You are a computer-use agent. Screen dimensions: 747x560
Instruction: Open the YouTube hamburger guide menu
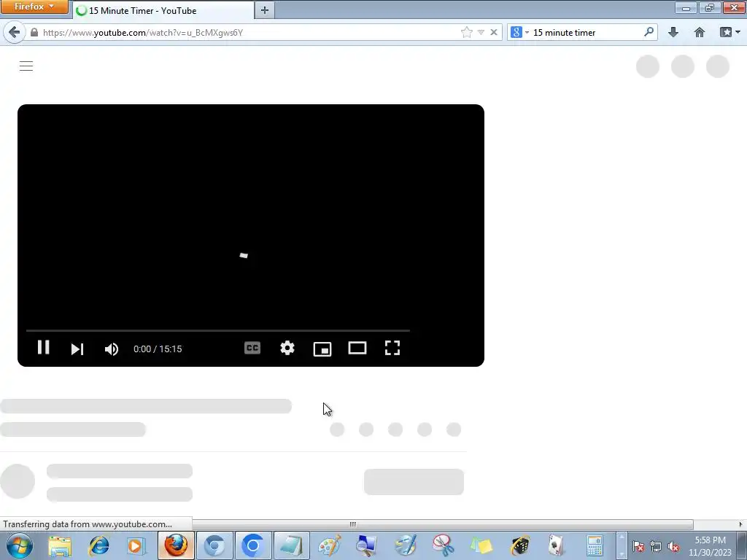tap(26, 66)
